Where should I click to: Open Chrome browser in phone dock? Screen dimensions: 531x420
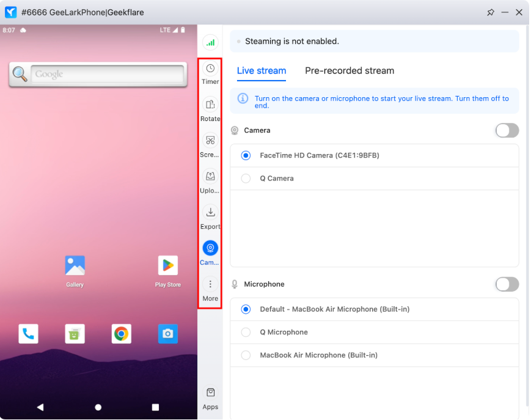pos(122,334)
